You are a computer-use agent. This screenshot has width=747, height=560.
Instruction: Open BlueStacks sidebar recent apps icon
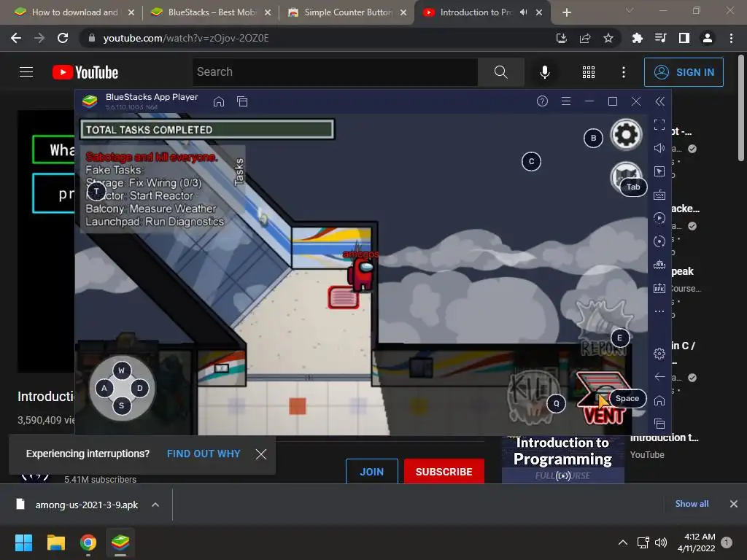(659, 424)
